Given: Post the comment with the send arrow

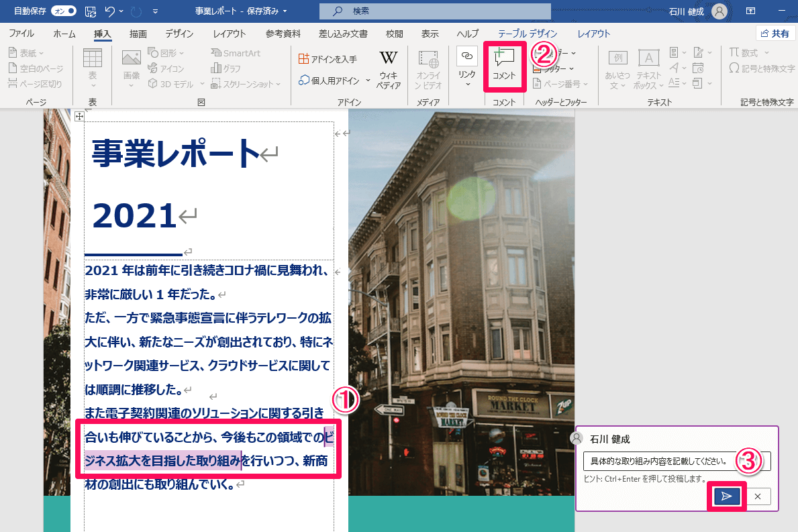Looking at the screenshot, I should coord(727,496).
